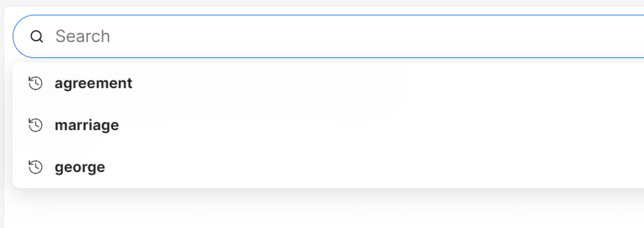Image resolution: width=644 pixels, height=228 pixels.
Task: Choose the george suggestion from the dropdown
Action: click(80, 167)
